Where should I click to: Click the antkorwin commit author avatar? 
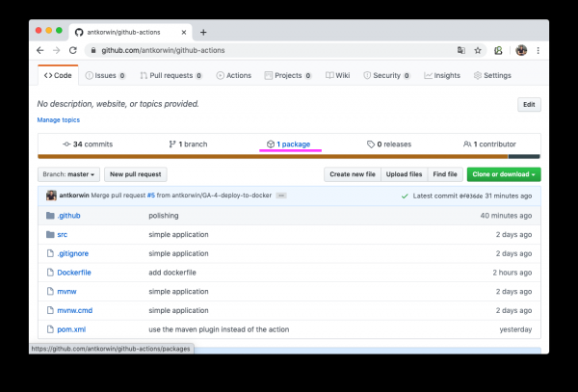(x=51, y=196)
